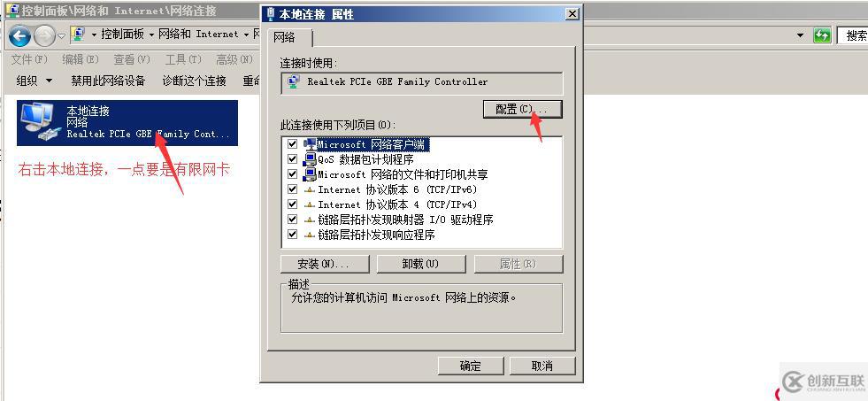Click the blue Back navigation arrow

click(x=20, y=36)
